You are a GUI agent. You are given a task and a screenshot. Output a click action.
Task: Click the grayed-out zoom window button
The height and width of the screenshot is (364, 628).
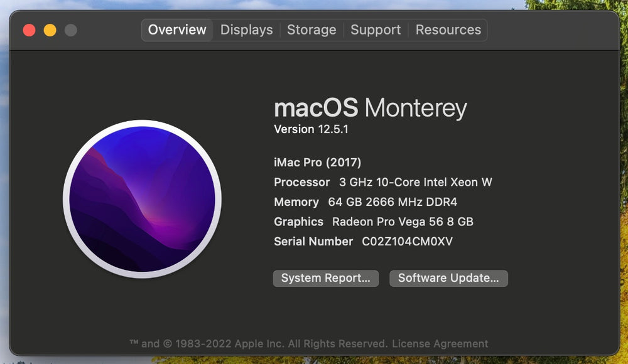(71, 30)
